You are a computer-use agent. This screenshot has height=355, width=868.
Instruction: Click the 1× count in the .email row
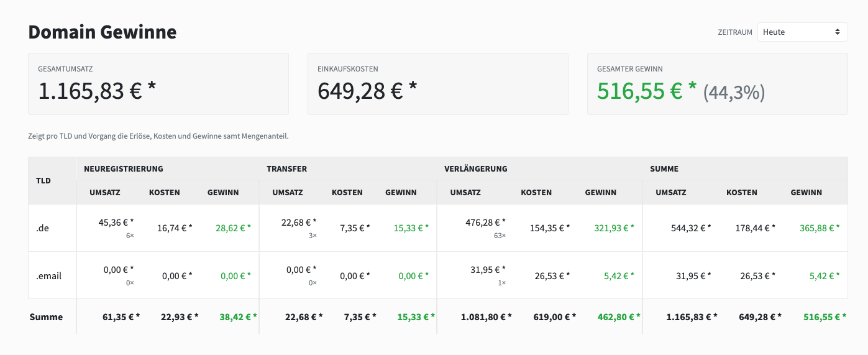click(503, 283)
